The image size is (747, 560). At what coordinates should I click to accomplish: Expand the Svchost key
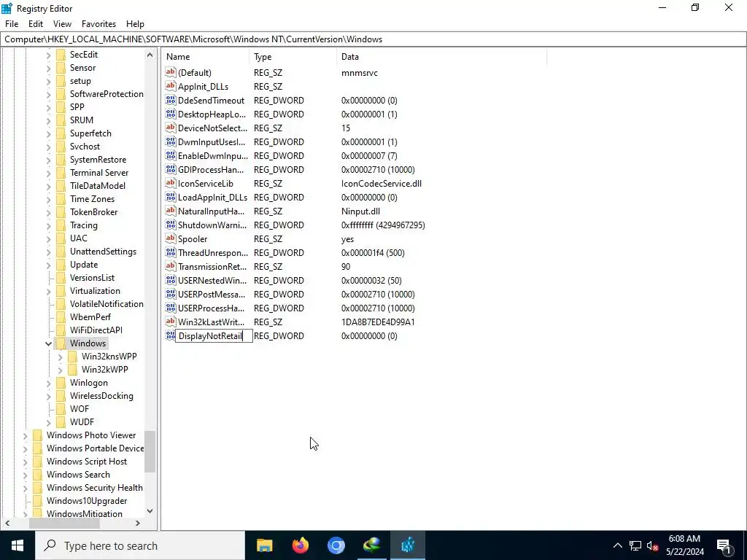point(49,147)
